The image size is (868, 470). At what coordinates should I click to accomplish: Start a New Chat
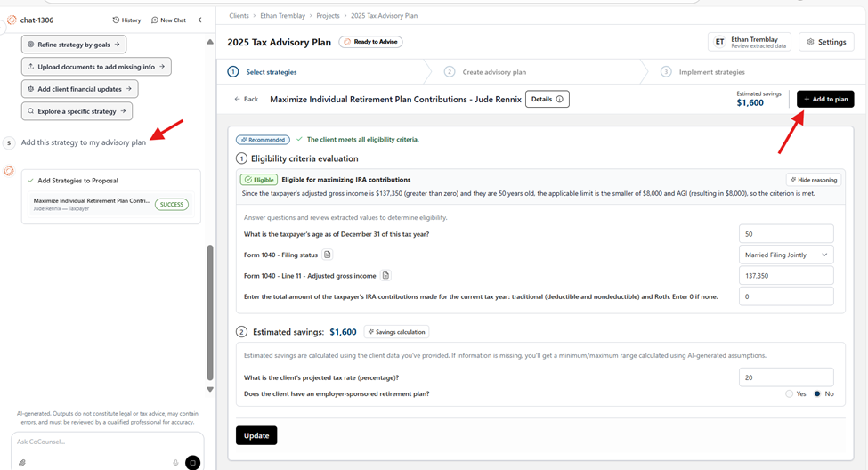pos(169,20)
